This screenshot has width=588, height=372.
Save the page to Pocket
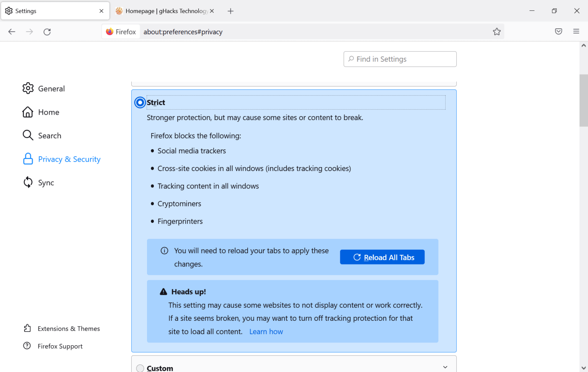pos(558,31)
